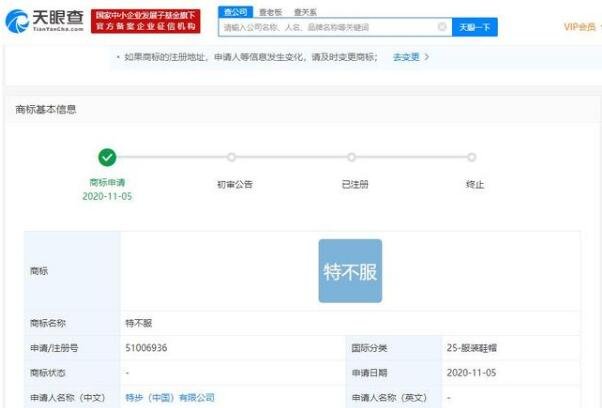Clear the search box with the X icon
The width and height of the screenshot is (602, 408).
tap(442, 27)
